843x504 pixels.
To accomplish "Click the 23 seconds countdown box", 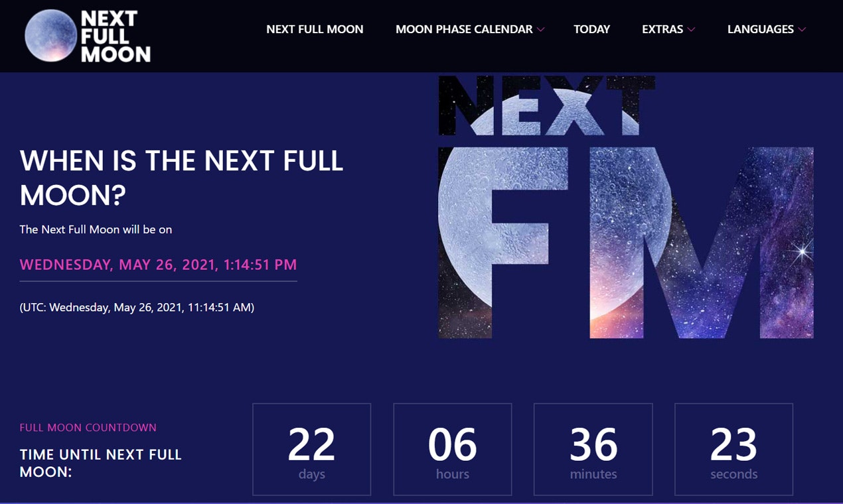I will tap(733, 449).
